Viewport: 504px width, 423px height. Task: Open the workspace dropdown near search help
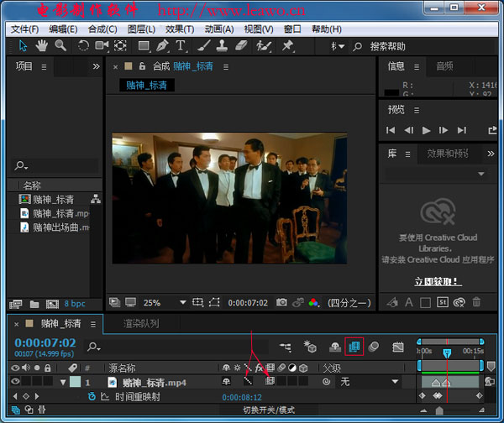click(x=338, y=46)
